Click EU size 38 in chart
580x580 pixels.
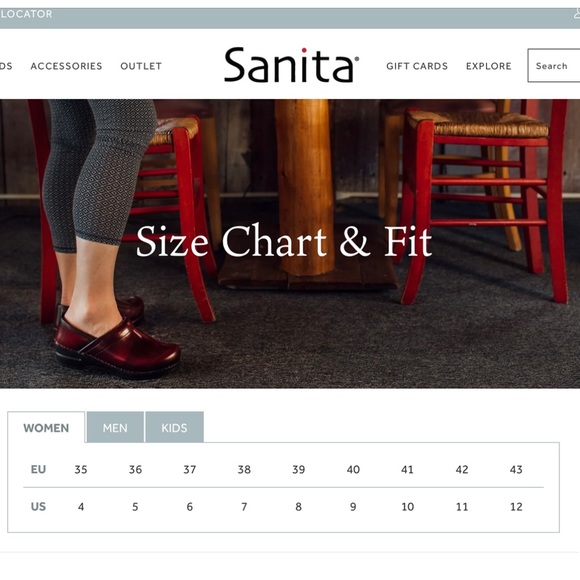coord(244,469)
